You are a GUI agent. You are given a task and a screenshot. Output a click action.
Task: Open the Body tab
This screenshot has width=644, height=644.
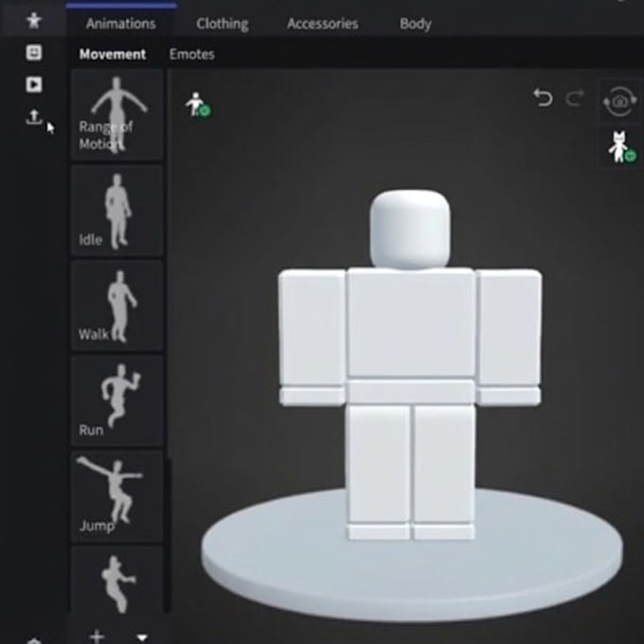(x=415, y=24)
